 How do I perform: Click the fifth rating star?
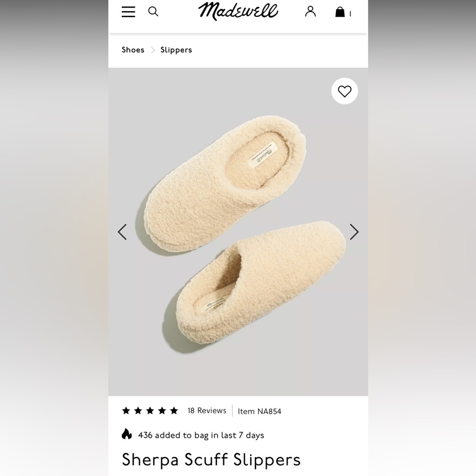pyautogui.click(x=174, y=410)
